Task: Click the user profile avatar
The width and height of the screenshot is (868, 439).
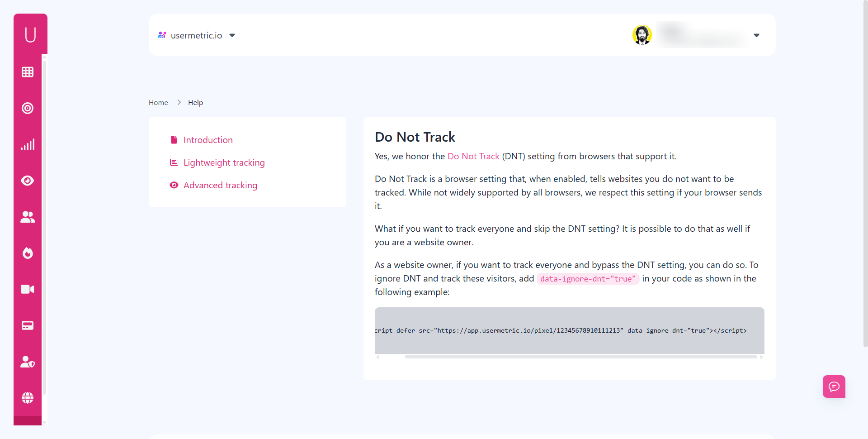Action: coord(642,35)
